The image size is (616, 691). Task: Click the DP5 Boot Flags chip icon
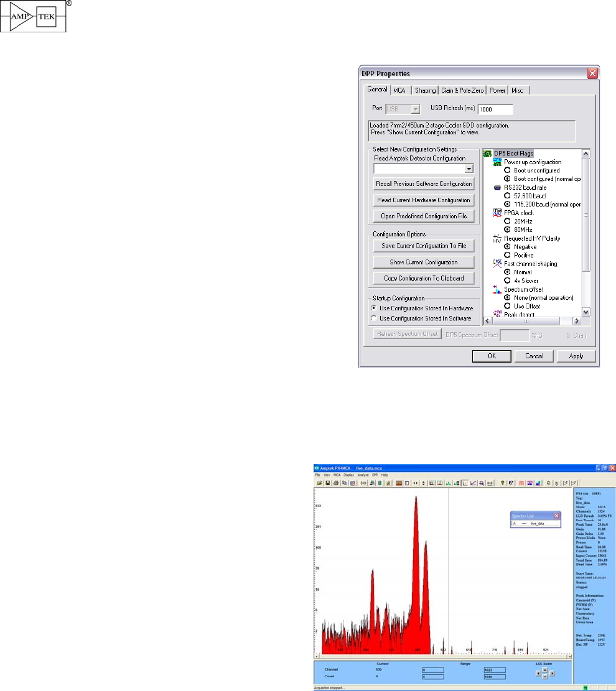(x=487, y=154)
